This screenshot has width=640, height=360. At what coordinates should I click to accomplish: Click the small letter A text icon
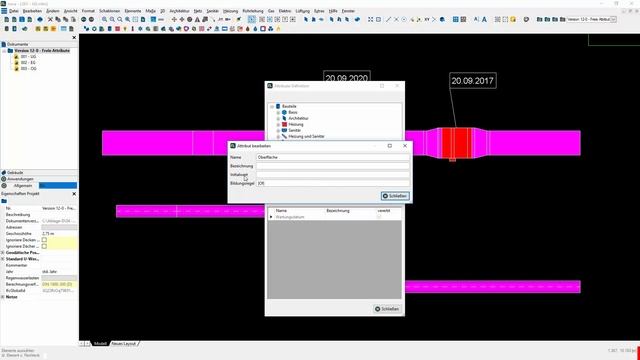coord(476,19)
